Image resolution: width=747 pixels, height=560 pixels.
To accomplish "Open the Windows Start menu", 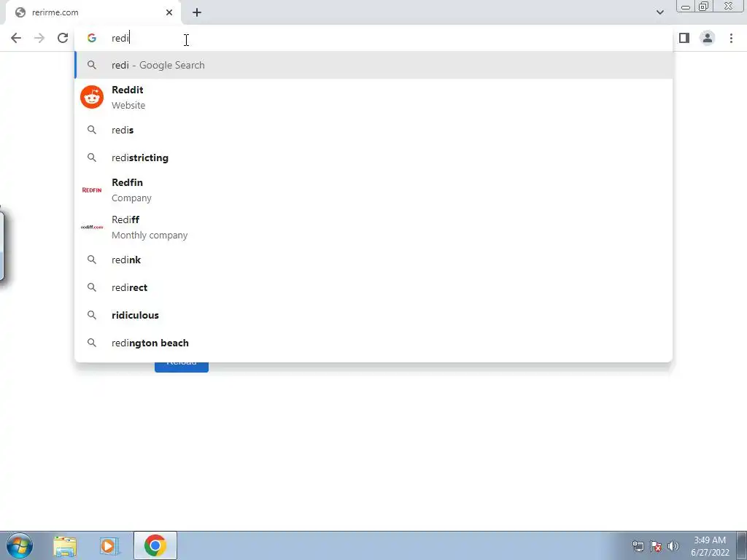I will pyautogui.click(x=19, y=545).
